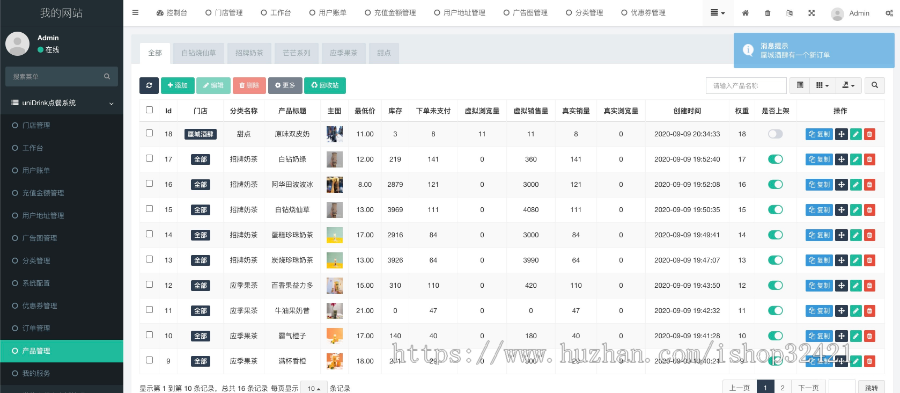Switch to the 甜点 category tab
900x393 pixels.
(x=384, y=53)
